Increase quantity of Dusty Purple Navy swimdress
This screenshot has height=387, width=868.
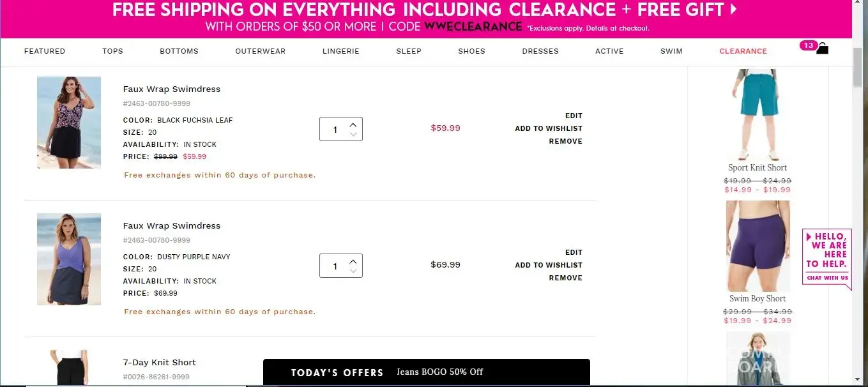click(353, 261)
